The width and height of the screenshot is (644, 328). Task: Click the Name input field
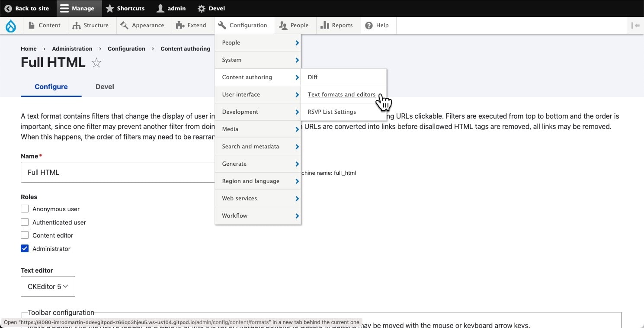118,172
